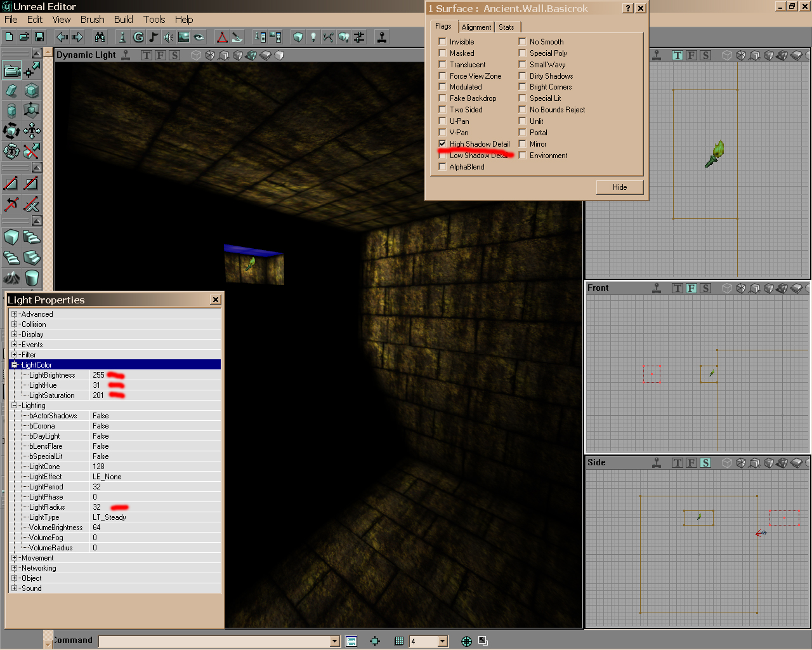
Task: Close the Light Properties panel
Action: click(216, 300)
